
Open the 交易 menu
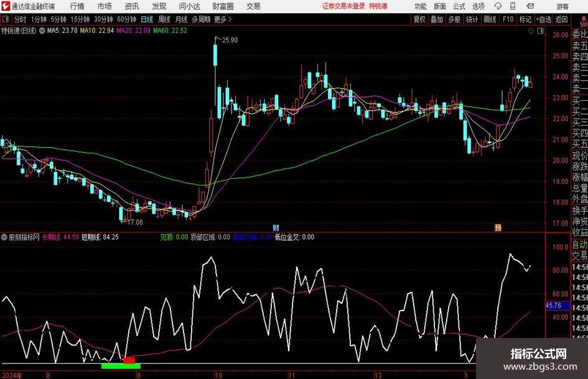(x=253, y=6)
